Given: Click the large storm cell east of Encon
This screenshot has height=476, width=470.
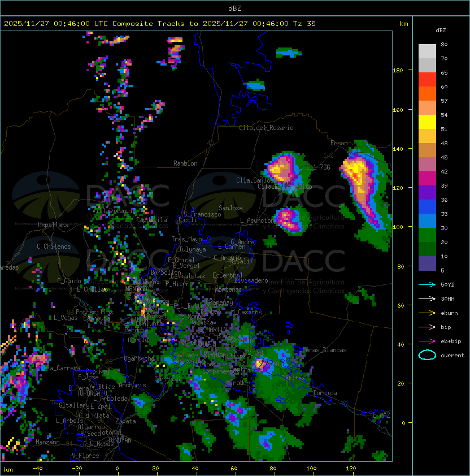Looking at the screenshot, I should pyautogui.click(x=364, y=190).
